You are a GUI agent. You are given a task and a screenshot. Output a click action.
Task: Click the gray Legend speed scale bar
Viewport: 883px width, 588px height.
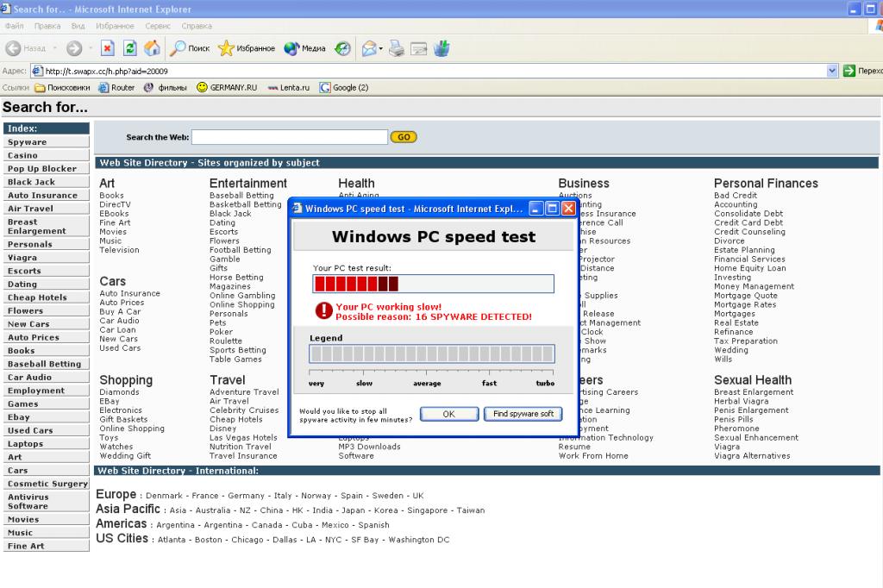[x=432, y=353]
